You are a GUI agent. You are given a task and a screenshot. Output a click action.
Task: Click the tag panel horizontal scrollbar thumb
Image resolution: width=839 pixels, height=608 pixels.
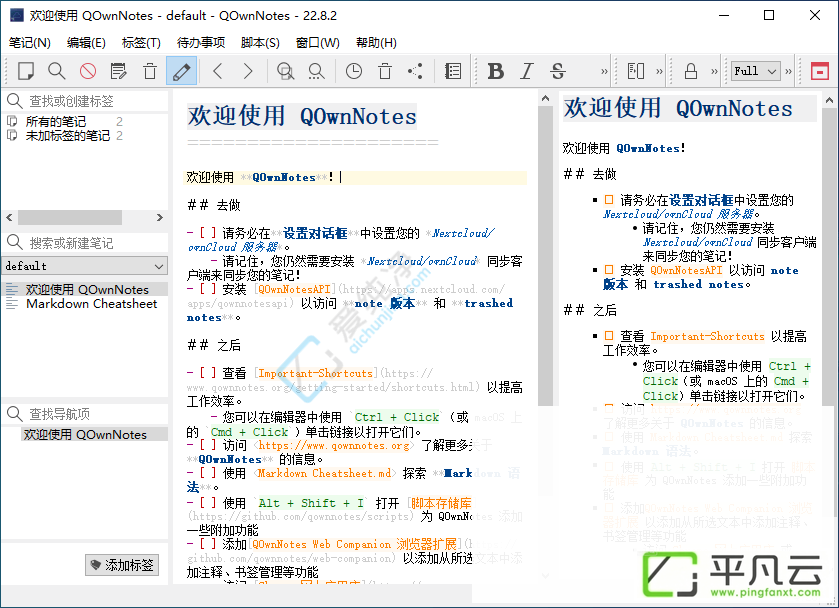pyautogui.click(x=70, y=217)
